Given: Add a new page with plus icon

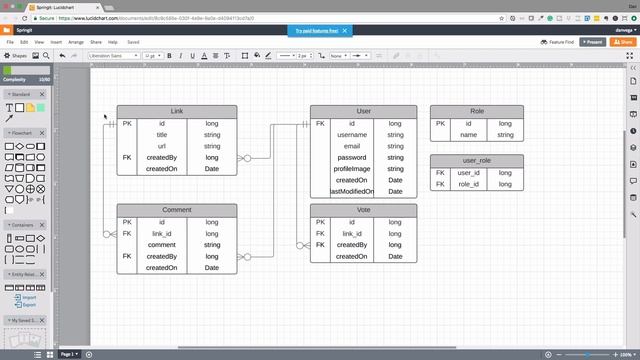Looking at the screenshot, I should coord(89,355).
